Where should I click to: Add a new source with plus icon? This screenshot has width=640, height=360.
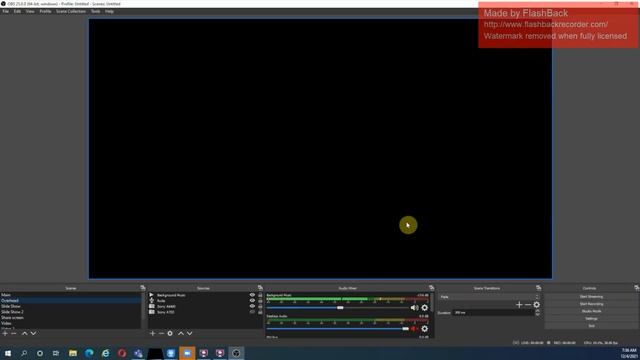[152, 333]
